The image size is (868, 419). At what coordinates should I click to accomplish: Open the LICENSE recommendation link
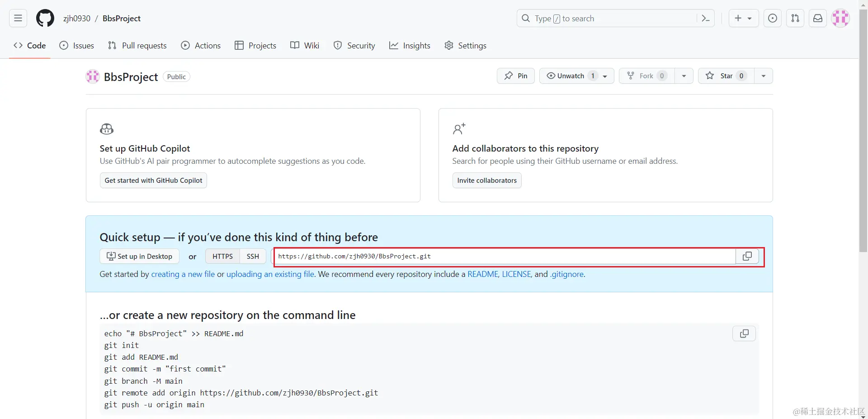516,274
